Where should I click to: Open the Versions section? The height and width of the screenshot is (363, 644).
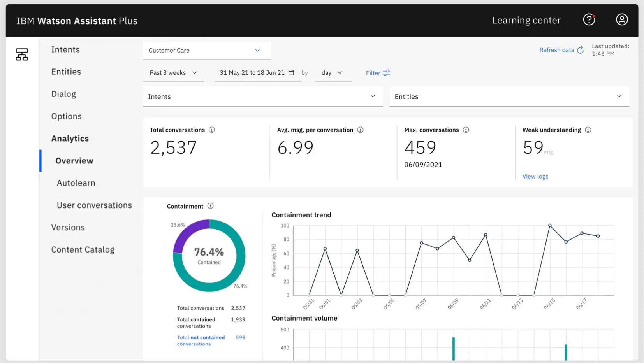pyautogui.click(x=68, y=227)
